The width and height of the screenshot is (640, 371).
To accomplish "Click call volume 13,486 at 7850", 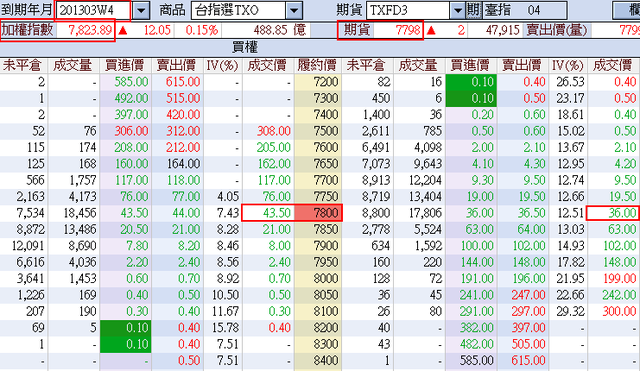I will coord(80,229).
